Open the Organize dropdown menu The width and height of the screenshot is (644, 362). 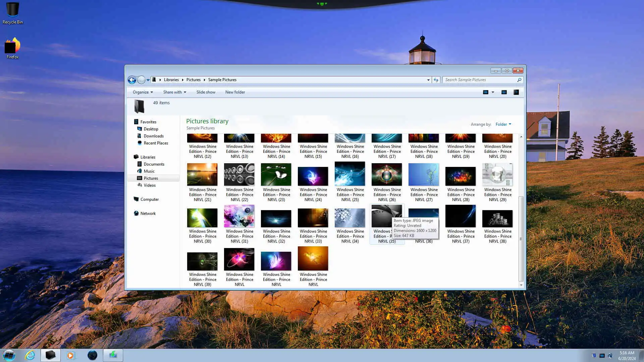(x=143, y=92)
